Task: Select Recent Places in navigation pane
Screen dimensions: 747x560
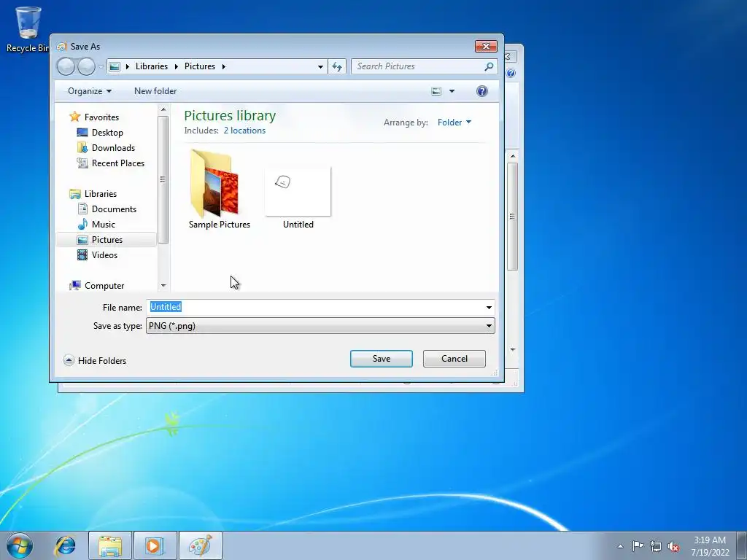Action: click(x=117, y=163)
